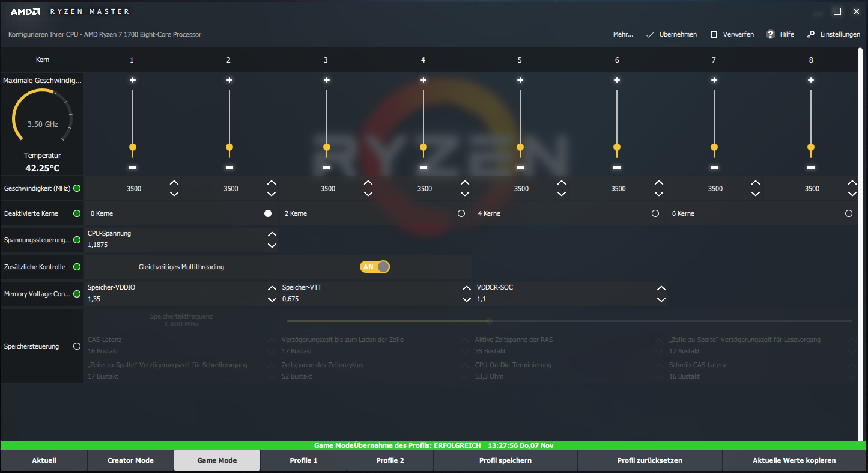Open Hilfe question mark icon
868x473 pixels.
(x=771, y=34)
